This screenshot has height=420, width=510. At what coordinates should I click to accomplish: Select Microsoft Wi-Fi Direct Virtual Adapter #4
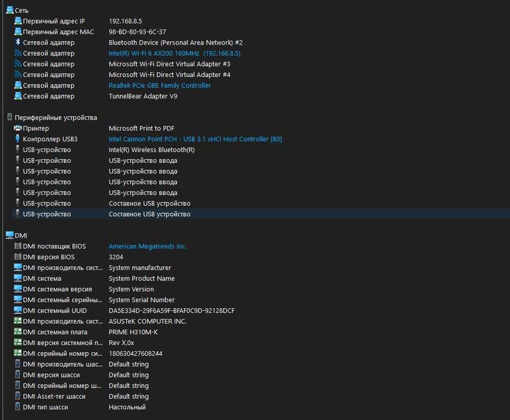pos(170,75)
